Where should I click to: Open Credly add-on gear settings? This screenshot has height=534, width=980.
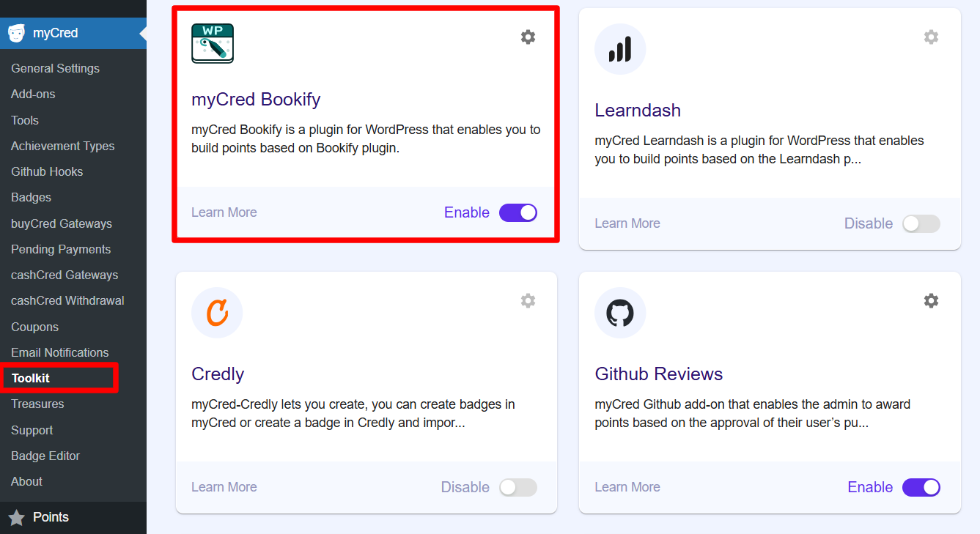click(x=528, y=301)
